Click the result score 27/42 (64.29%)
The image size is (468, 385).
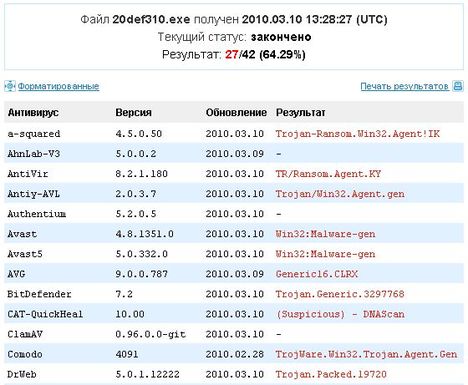click(x=265, y=54)
